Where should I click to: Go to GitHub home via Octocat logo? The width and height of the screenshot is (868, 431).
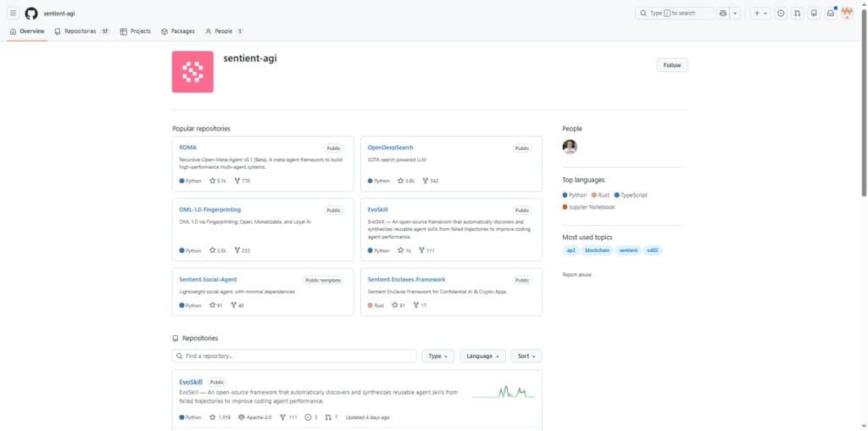click(x=31, y=14)
